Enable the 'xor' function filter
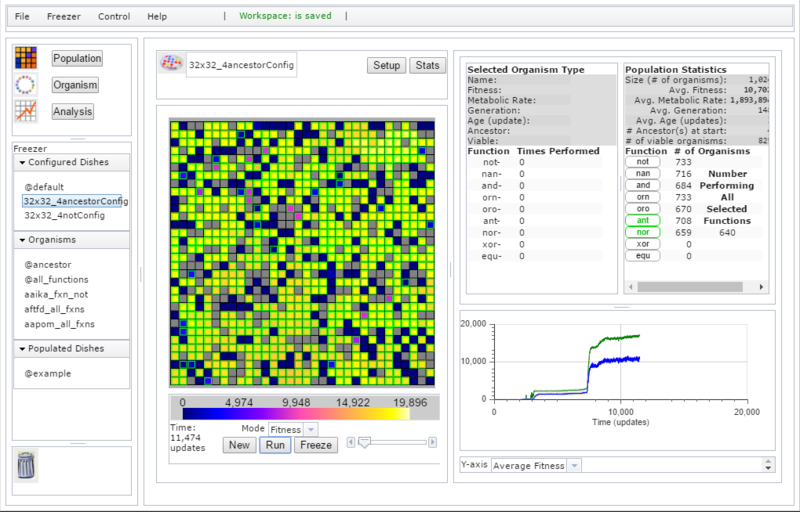Viewport: 800px width, 512px height. click(642, 243)
